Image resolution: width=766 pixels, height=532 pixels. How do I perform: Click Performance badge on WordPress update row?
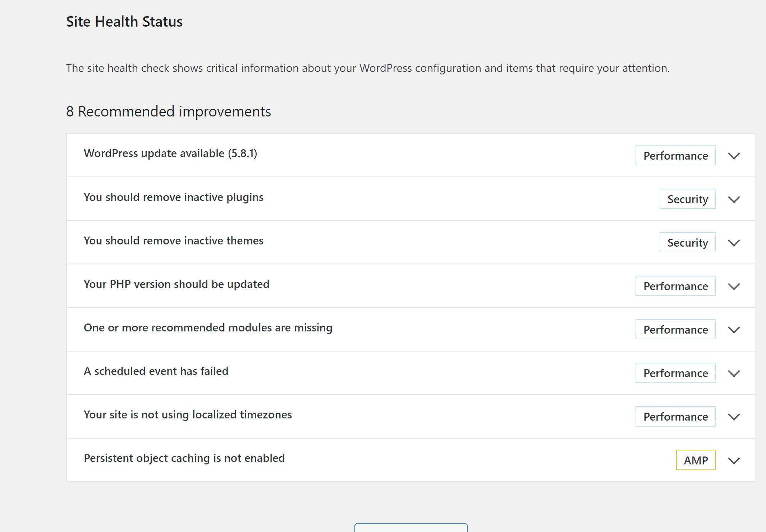point(675,156)
